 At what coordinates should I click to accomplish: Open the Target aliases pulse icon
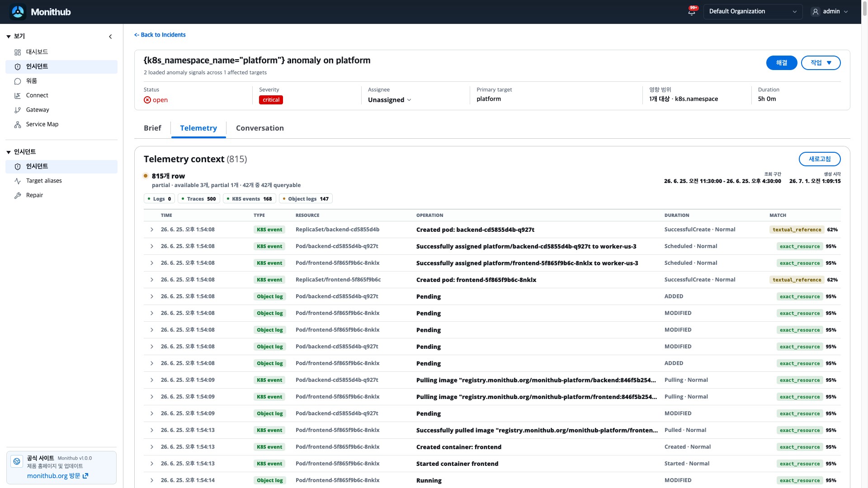(18, 181)
